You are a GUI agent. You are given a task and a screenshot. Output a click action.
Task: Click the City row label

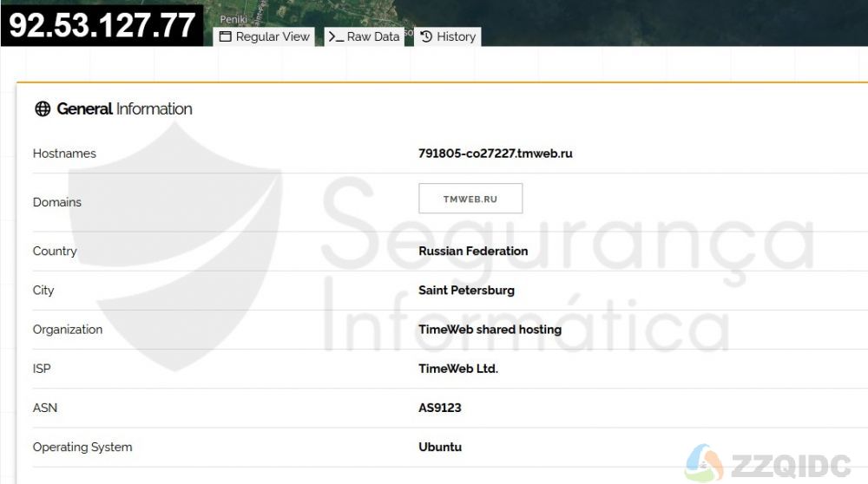pos(43,291)
